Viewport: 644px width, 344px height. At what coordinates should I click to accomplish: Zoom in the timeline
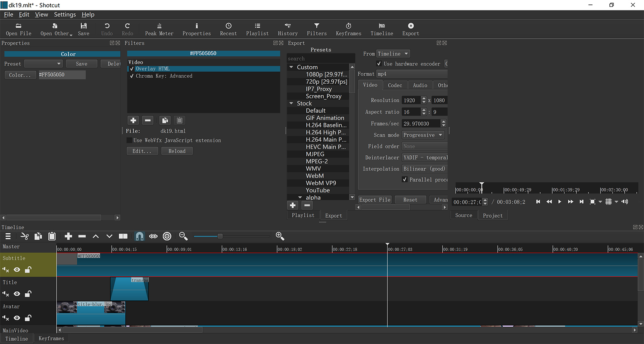coord(280,236)
